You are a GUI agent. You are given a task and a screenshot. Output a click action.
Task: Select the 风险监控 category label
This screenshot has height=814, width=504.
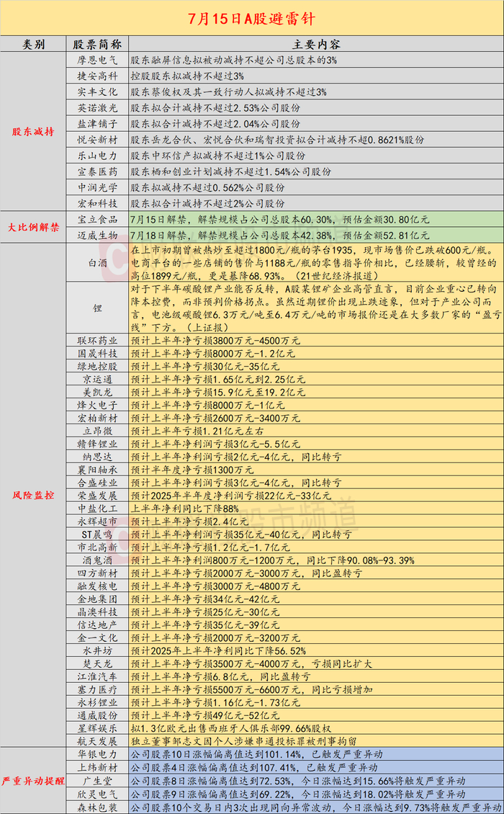tap(33, 496)
